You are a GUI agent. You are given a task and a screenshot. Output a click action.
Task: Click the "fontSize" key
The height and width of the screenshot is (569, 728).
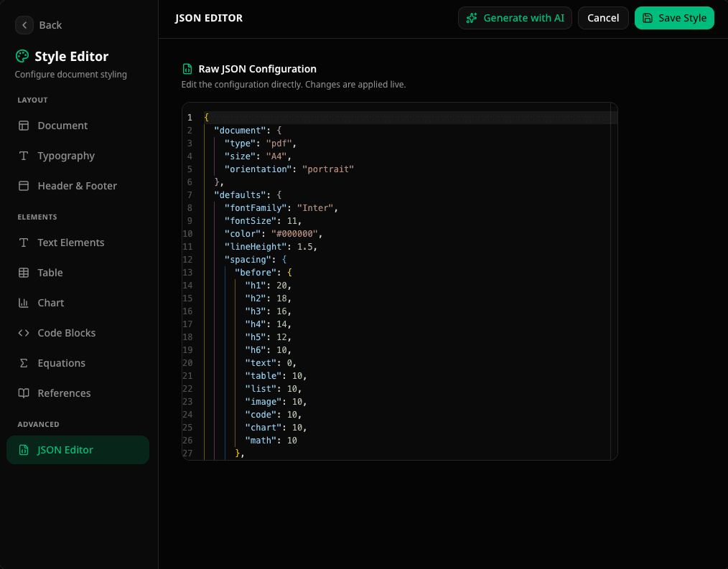[251, 221]
